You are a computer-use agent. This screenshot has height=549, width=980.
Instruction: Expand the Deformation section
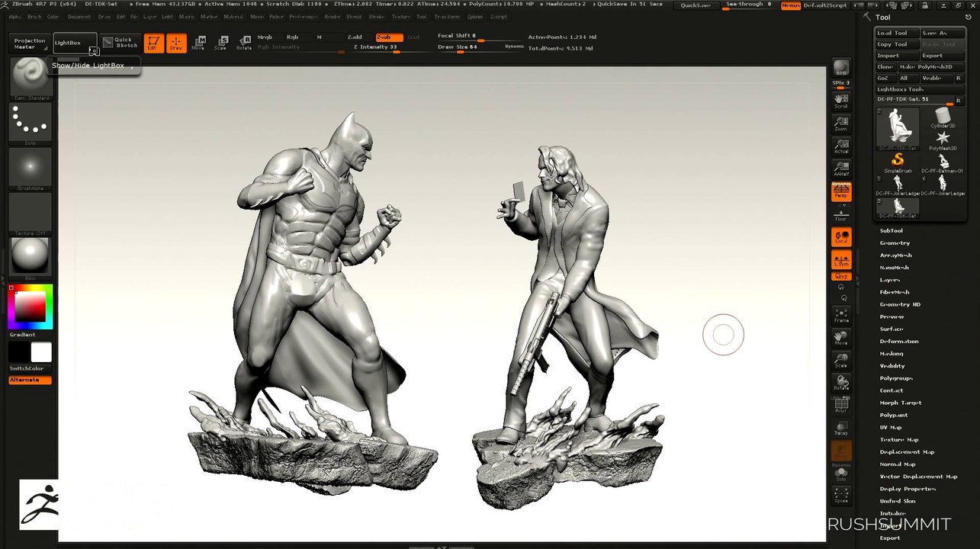click(x=899, y=341)
